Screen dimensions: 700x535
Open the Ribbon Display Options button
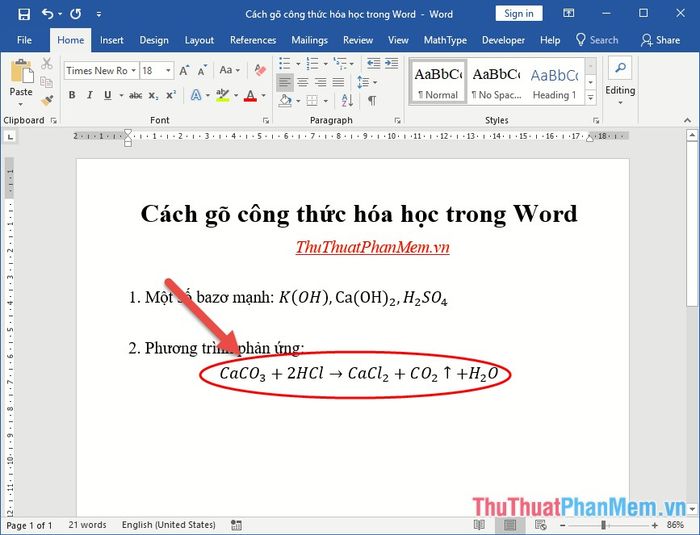(568, 13)
